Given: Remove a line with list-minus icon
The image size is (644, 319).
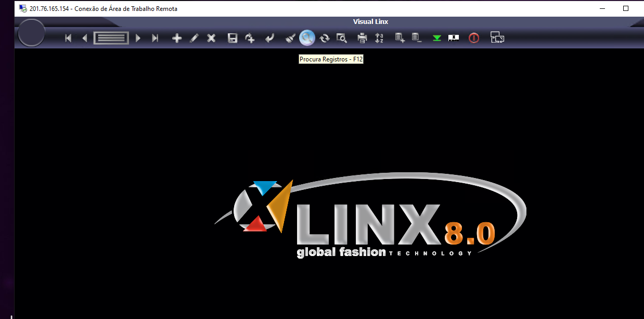Looking at the screenshot, I should click(417, 38).
